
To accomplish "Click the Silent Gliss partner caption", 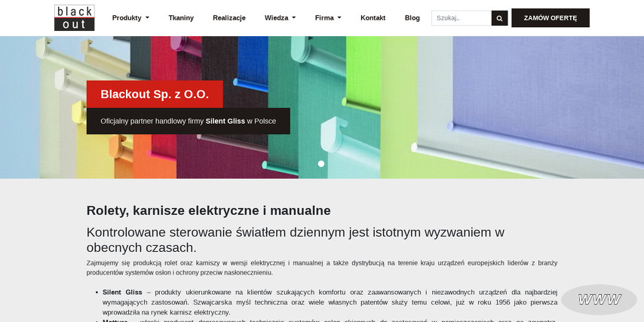I will coord(188,121).
